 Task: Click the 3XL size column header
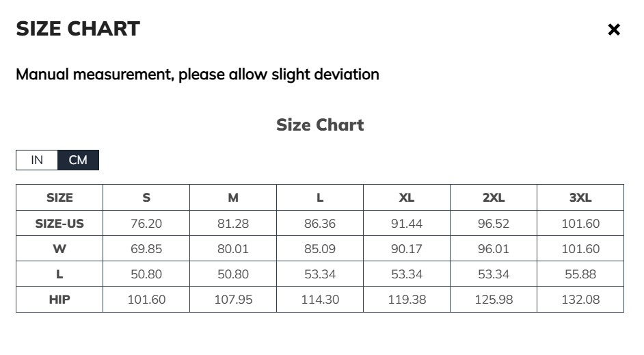(x=580, y=198)
